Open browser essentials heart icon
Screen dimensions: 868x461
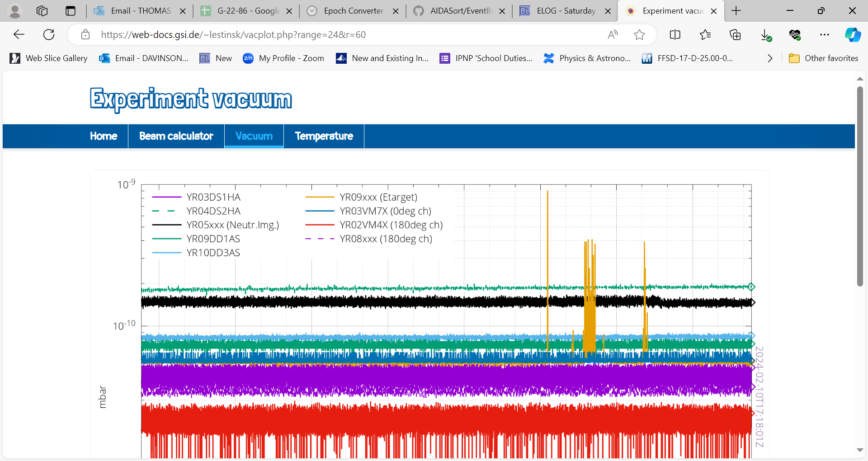795,34
